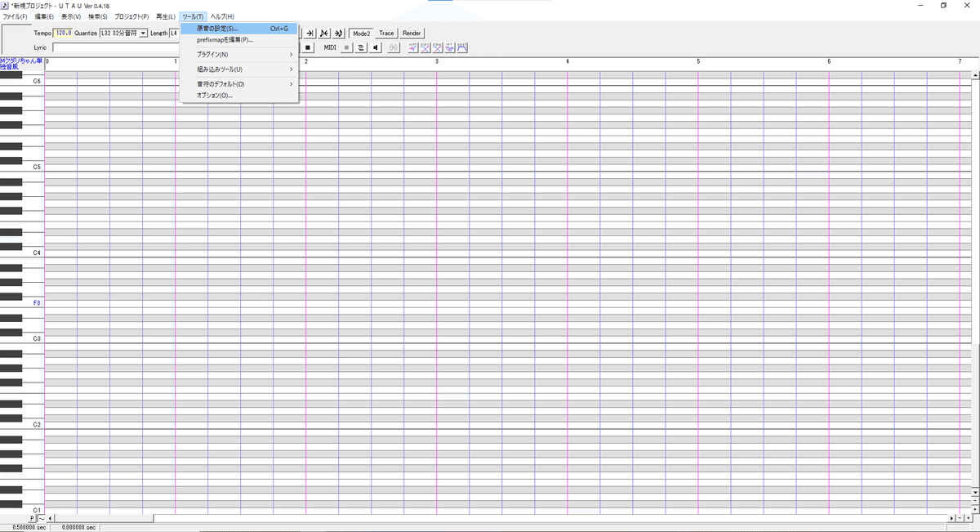Click measure 5 marker in ruler

[699, 61]
